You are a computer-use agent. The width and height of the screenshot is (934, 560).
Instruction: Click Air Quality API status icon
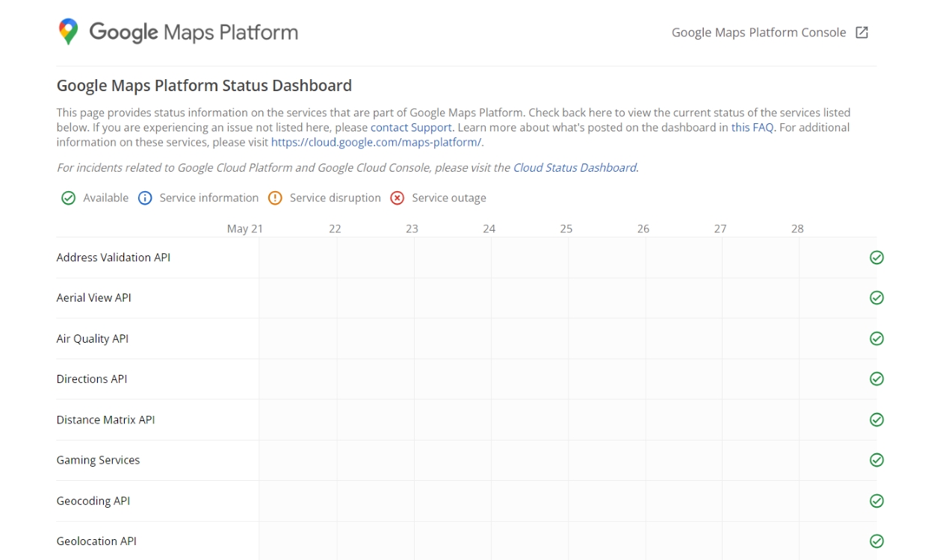[x=876, y=338]
